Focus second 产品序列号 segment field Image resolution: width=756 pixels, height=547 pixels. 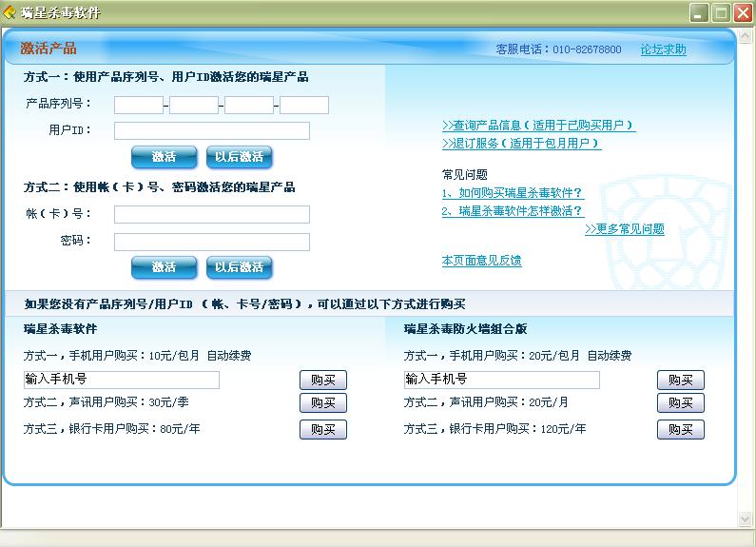194,105
